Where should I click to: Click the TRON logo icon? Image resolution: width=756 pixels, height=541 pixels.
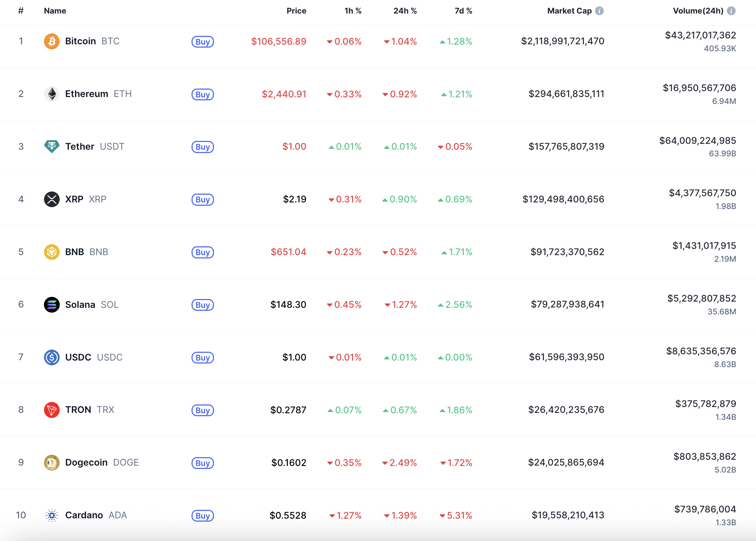(52, 410)
